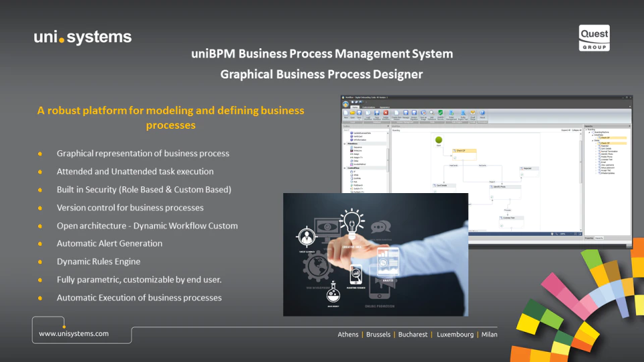Click the green shield Security icon

coord(440,113)
